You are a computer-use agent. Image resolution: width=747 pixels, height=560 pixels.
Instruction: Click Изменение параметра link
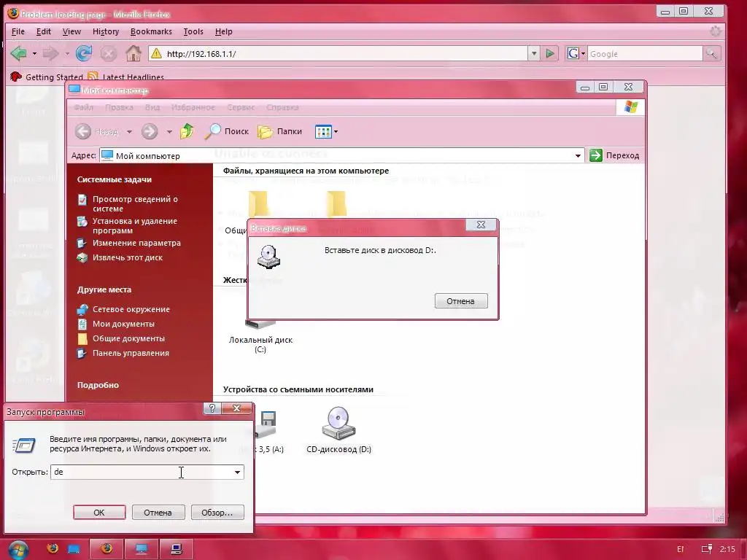click(136, 243)
